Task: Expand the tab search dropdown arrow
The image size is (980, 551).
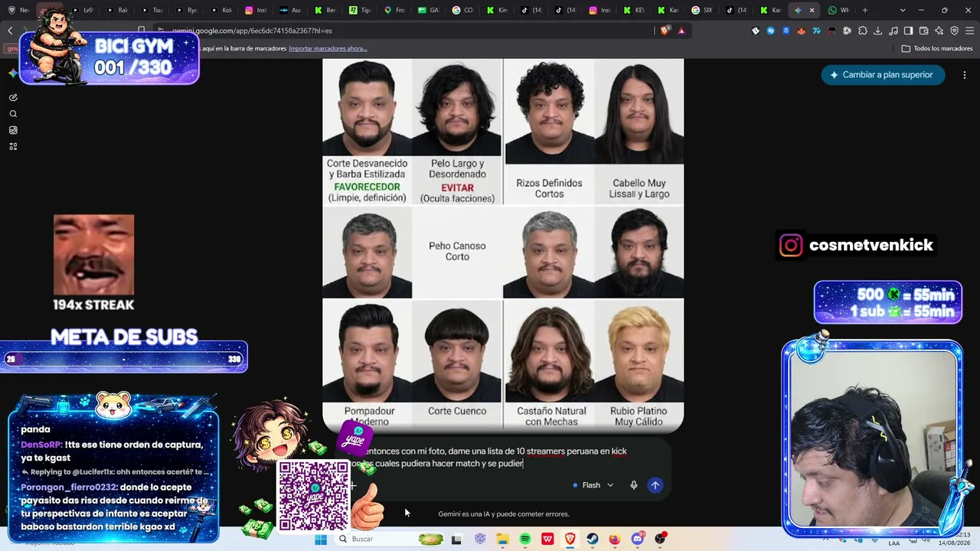Action: click(x=903, y=10)
